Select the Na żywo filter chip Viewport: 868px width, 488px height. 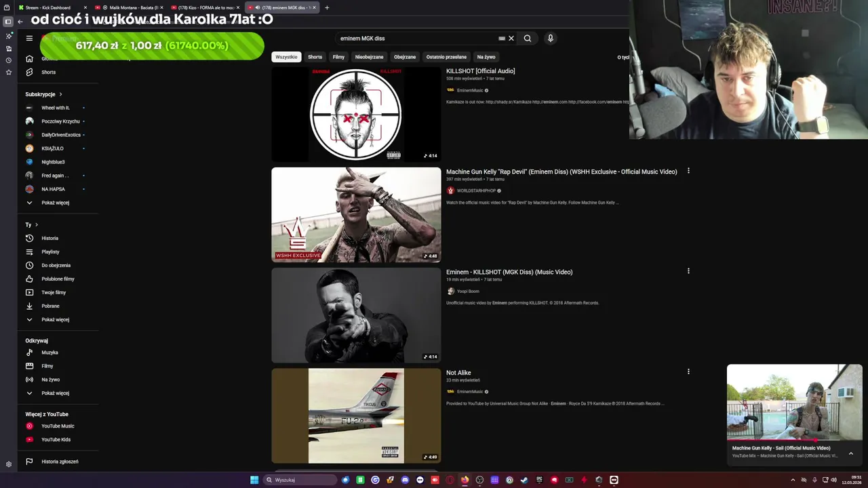pos(486,57)
